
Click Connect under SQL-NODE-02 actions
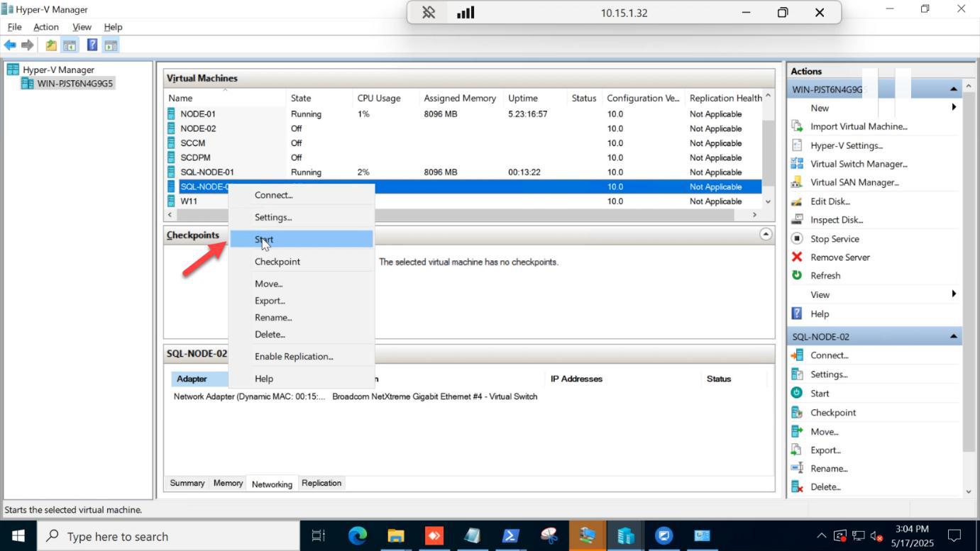829,355
